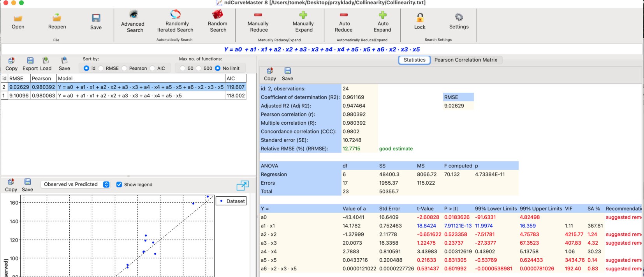Click the Open folder icon
Viewport: 644px width, 277px height.
click(18, 18)
